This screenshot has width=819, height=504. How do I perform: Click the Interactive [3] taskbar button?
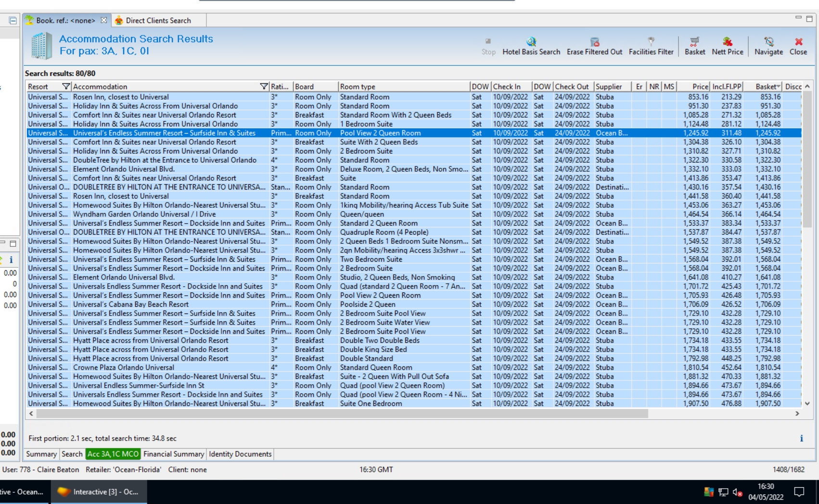pos(99,492)
